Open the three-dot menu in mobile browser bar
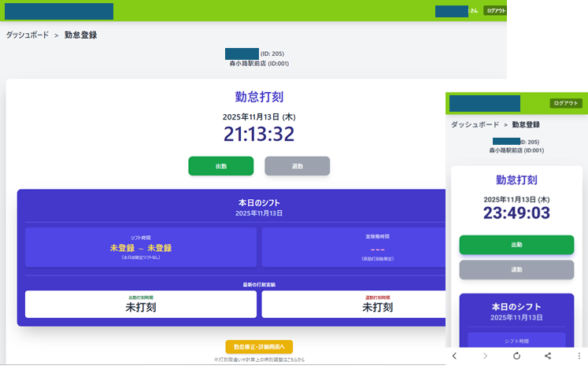 click(578, 356)
